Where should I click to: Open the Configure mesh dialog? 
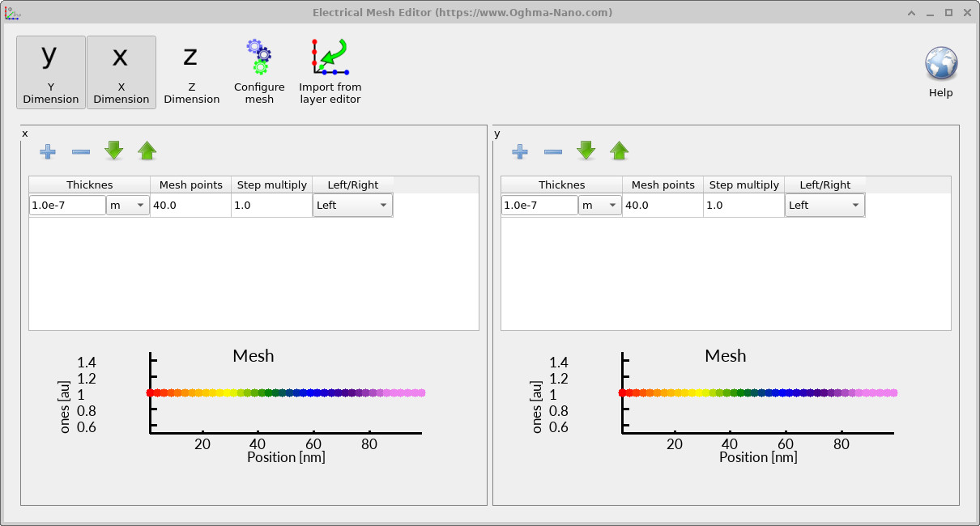pyautogui.click(x=259, y=71)
